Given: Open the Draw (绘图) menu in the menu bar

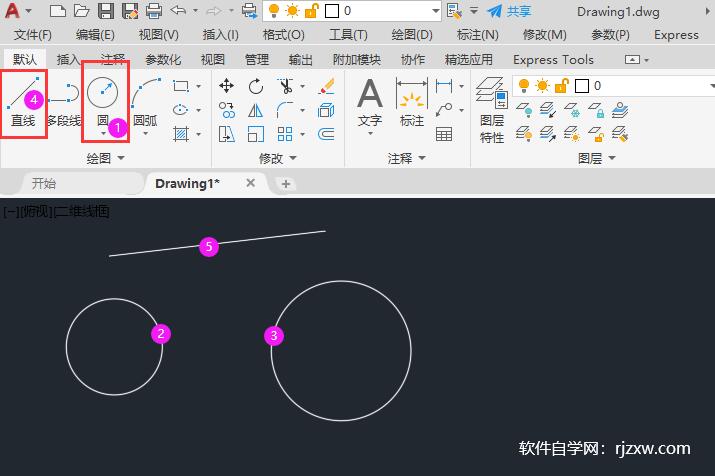Looking at the screenshot, I should pos(412,35).
